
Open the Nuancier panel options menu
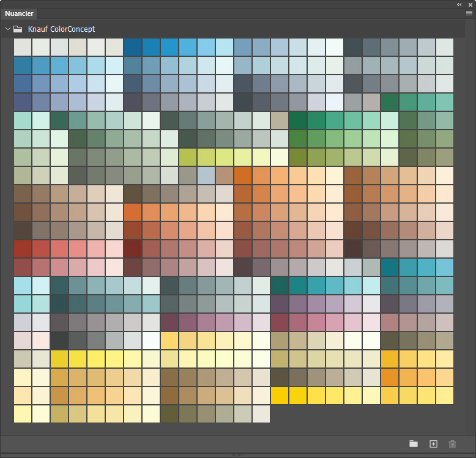click(469, 13)
